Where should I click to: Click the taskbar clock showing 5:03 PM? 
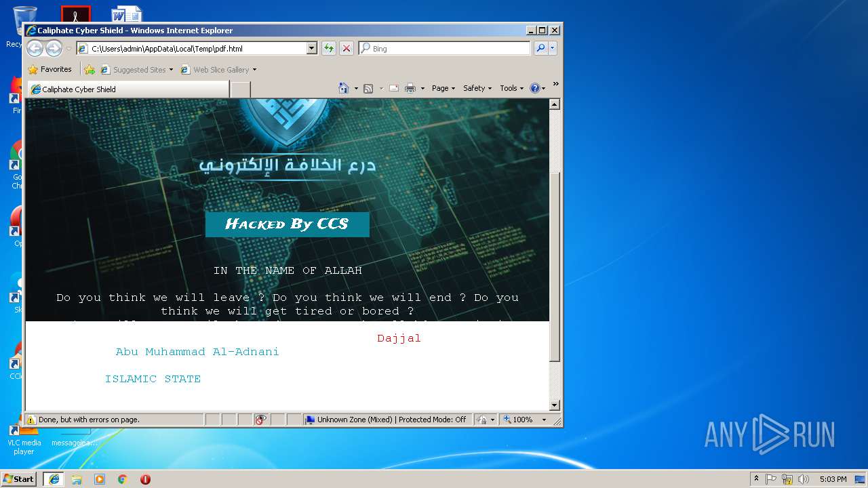coord(833,479)
